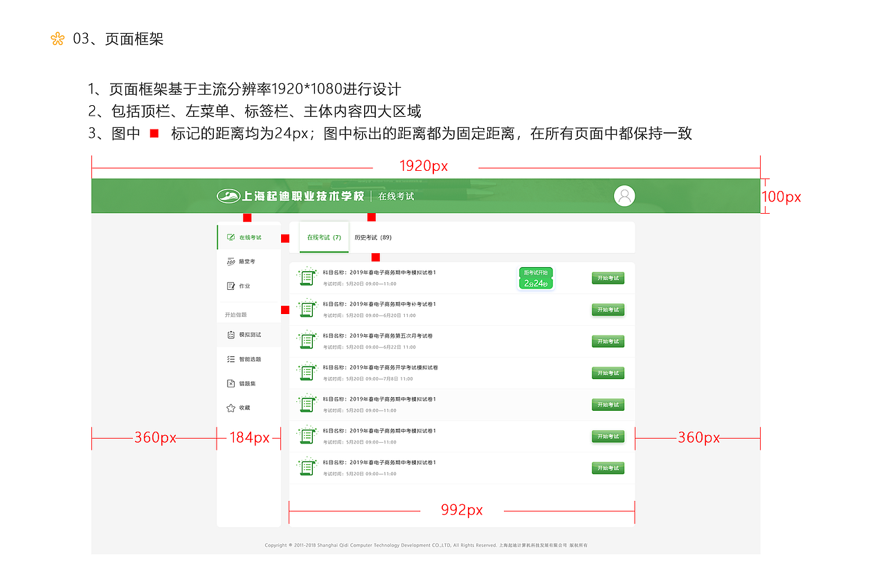This screenshot has width=886, height=588.
Task: Switch to the 历史考试 (89) tab
Action: pyautogui.click(x=373, y=237)
